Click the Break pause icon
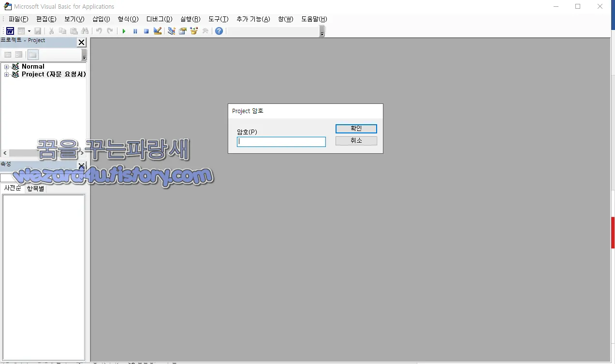 [135, 31]
